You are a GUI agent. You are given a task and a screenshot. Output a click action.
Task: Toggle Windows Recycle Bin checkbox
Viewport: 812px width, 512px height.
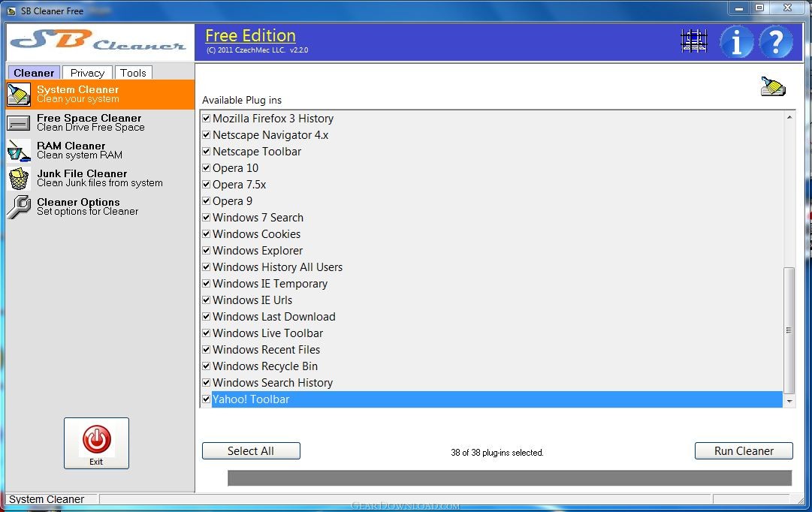tap(206, 366)
